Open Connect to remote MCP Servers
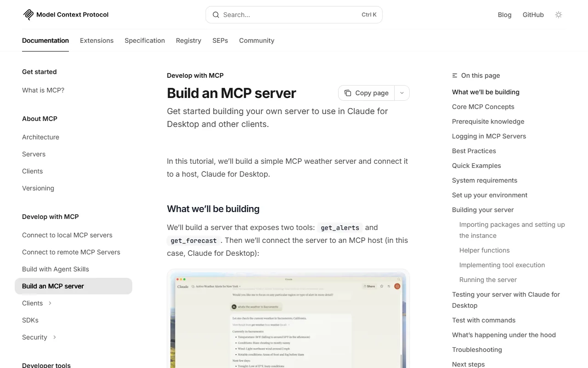 click(71, 252)
